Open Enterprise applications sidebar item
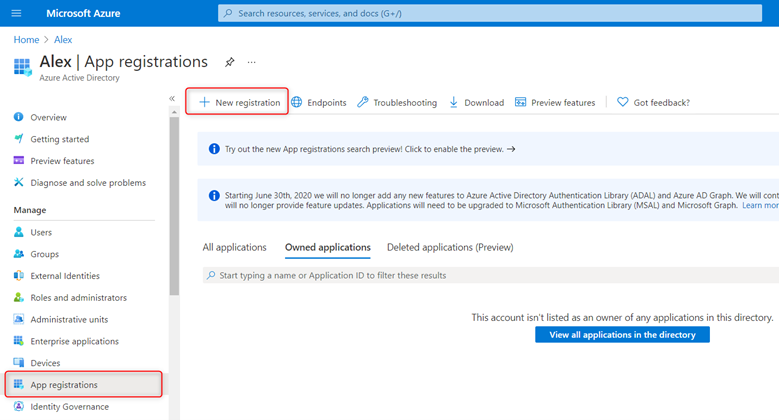The image size is (779, 420). pyautogui.click(x=74, y=341)
